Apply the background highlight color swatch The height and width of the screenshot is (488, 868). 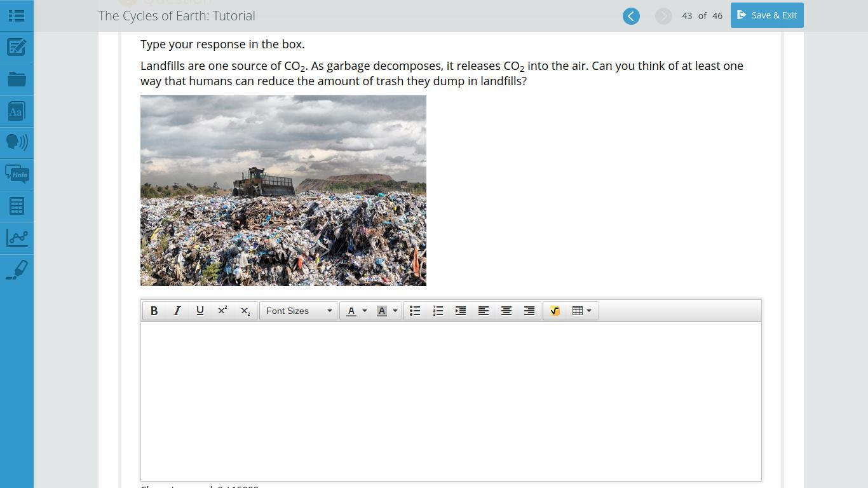point(382,311)
